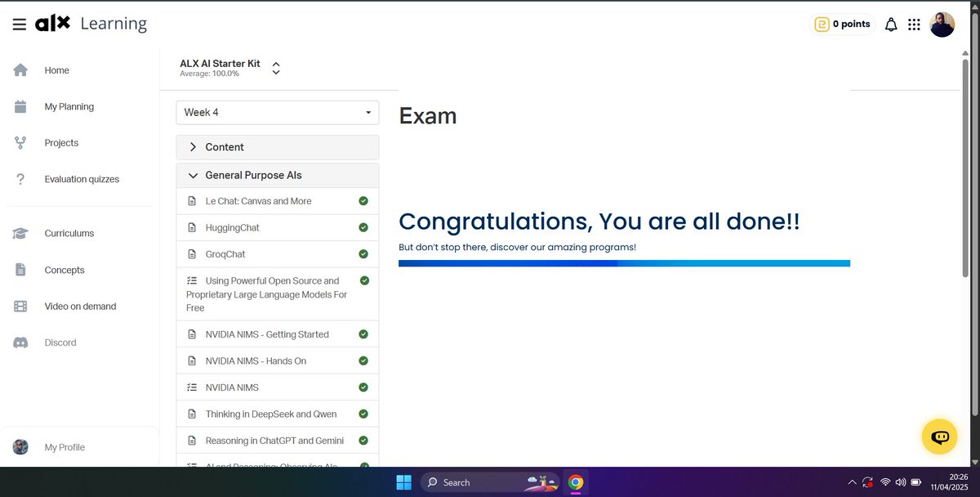Open the hamburger menu icon
The image size is (980, 497).
click(x=20, y=25)
